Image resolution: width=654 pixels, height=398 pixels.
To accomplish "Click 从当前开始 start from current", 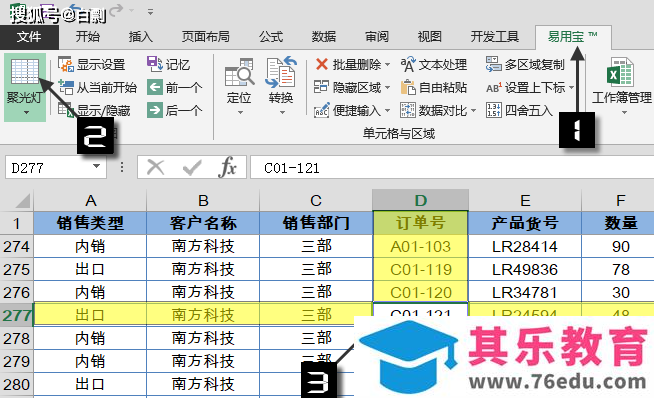I will (98, 88).
